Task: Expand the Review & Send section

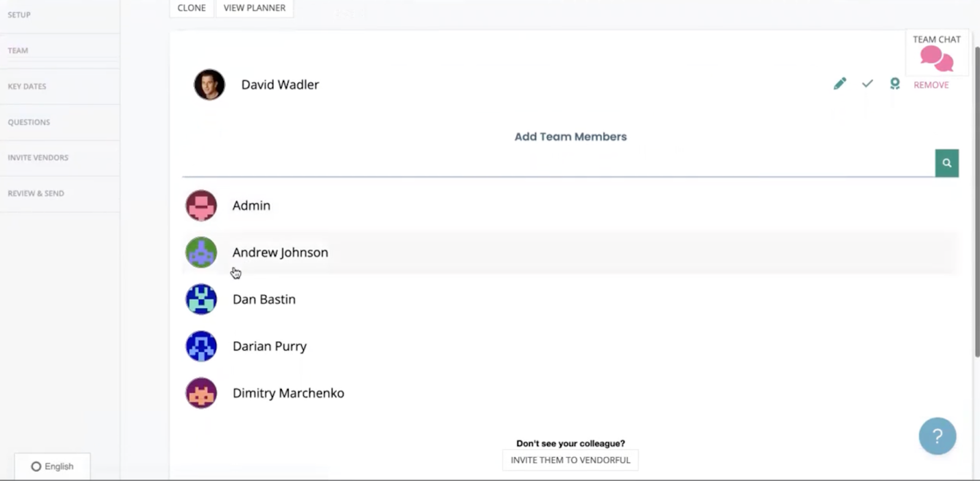Action: point(36,193)
